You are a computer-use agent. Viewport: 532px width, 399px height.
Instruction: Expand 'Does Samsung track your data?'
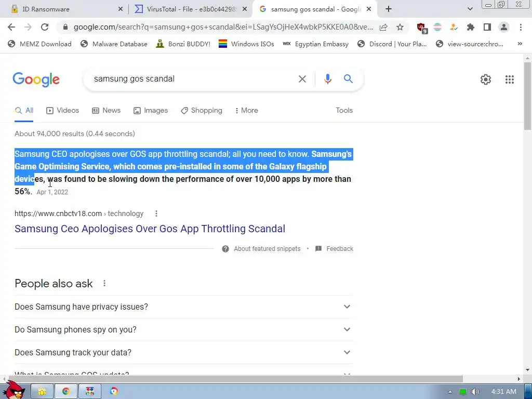point(183,352)
